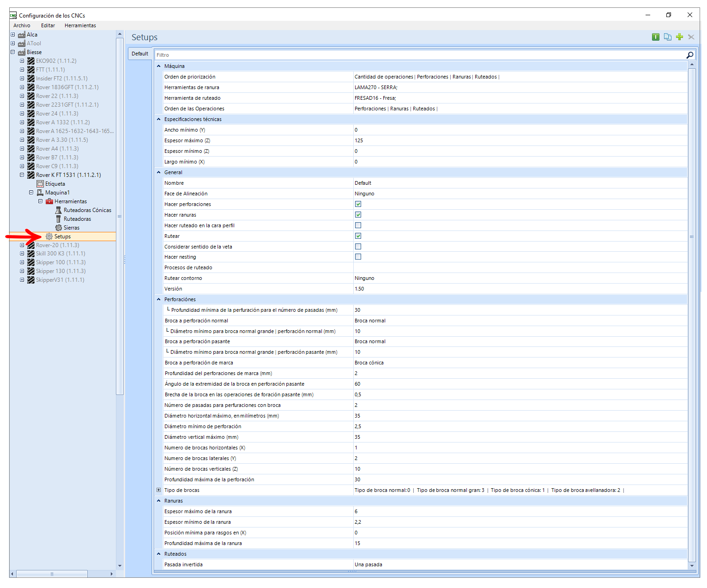Collapse the Ruteados section
Image resolution: width=707 pixels, height=588 pixels.
pos(159,554)
